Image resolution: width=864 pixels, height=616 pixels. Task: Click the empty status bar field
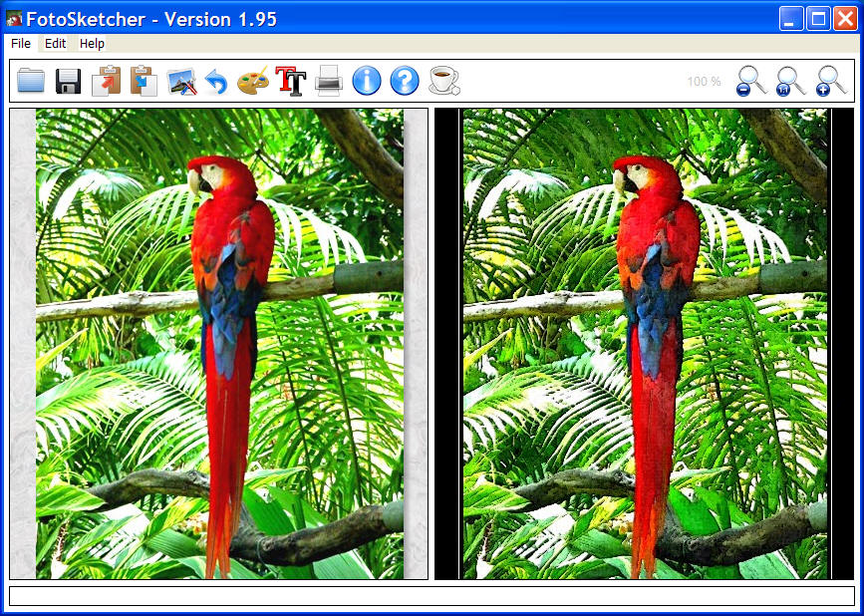point(432,597)
